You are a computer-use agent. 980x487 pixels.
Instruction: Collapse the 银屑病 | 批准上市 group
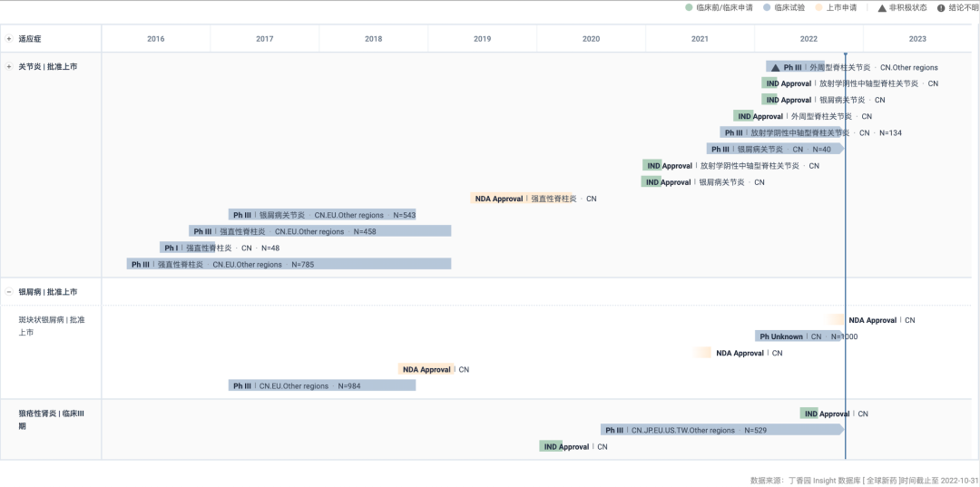coord(9,292)
